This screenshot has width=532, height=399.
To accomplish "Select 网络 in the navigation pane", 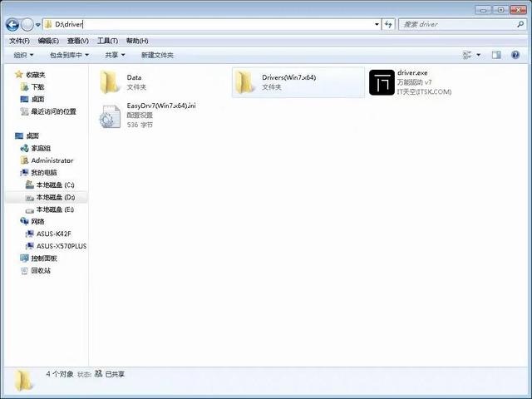I will pos(37,222).
